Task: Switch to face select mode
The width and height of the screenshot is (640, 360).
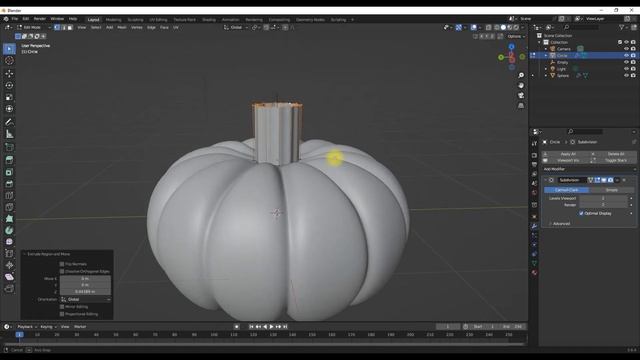Action: pyautogui.click(x=70, y=27)
